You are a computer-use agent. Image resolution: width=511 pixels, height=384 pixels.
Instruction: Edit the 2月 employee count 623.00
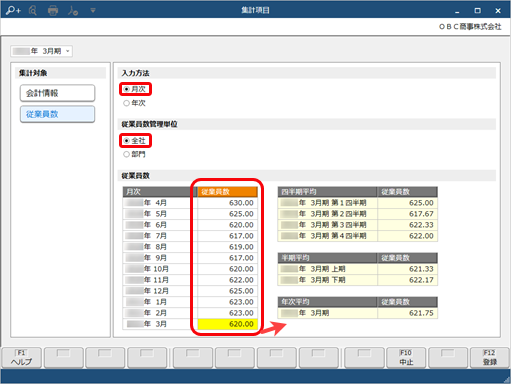pos(228,313)
